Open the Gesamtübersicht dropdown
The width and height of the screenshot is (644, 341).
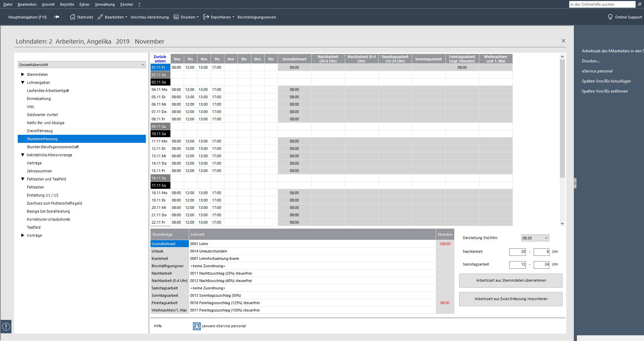point(82,65)
